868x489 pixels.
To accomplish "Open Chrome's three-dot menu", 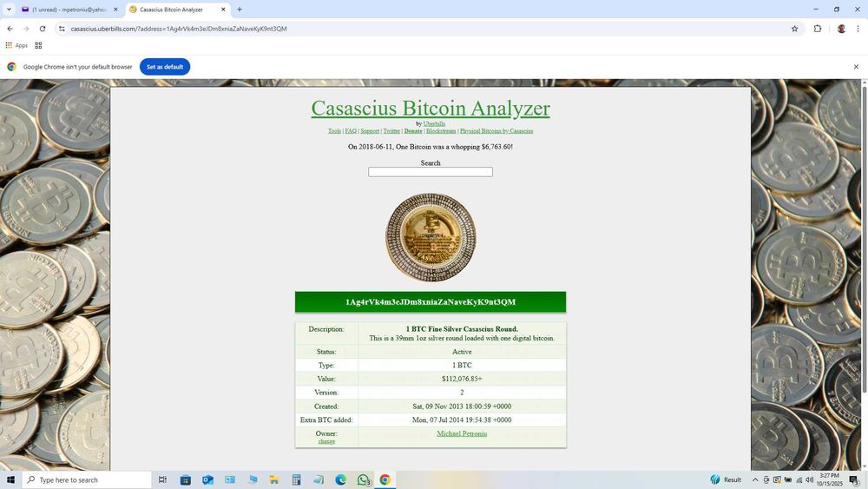I will [858, 29].
